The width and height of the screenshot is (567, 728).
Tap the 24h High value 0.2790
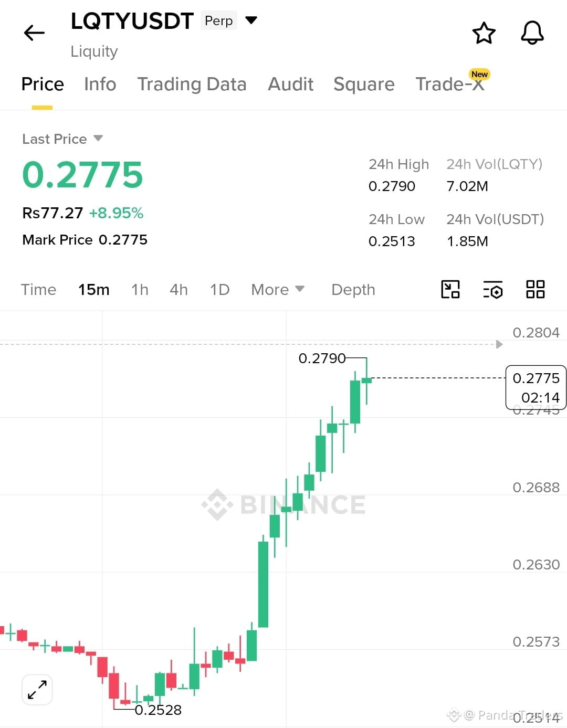(x=392, y=186)
